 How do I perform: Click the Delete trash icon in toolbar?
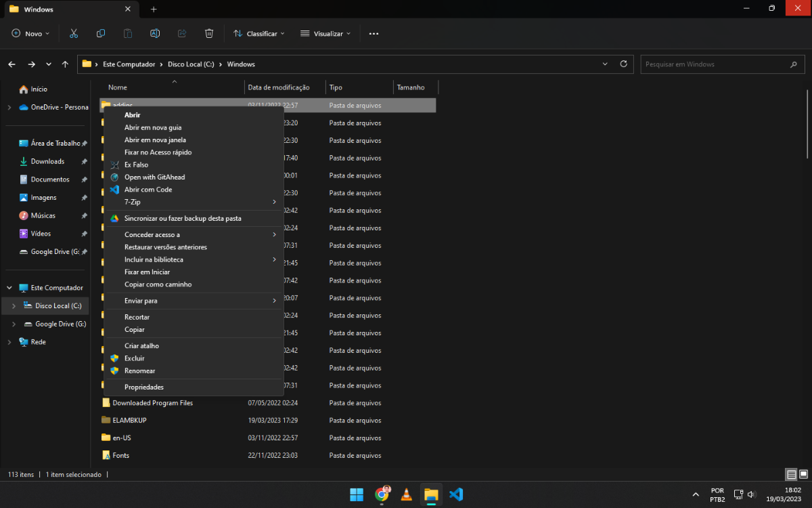pyautogui.click(x=209, y=33)
